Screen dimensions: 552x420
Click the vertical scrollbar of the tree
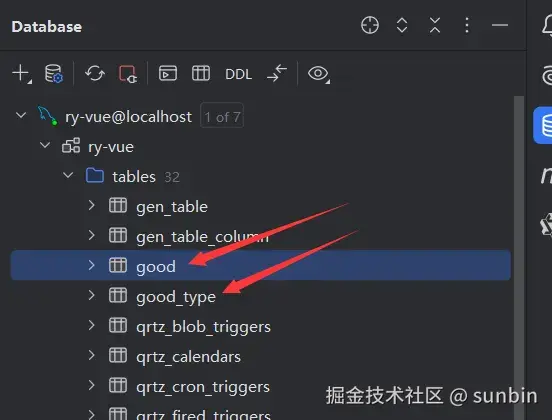click(x=519, y=257)
